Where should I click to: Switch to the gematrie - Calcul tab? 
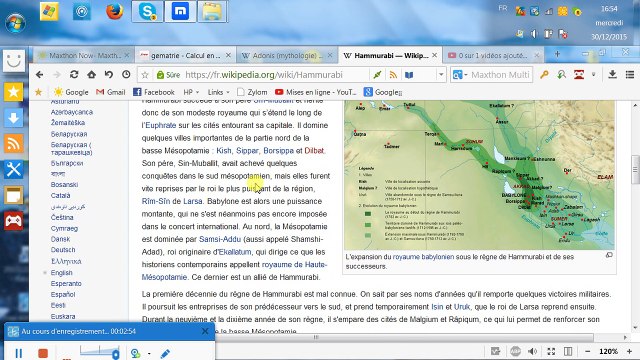point(185,56)
